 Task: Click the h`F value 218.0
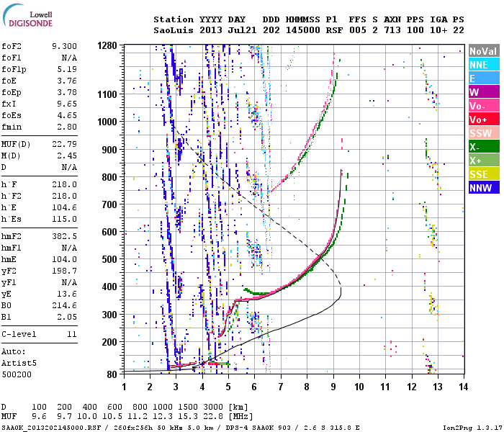click(64, 184)
